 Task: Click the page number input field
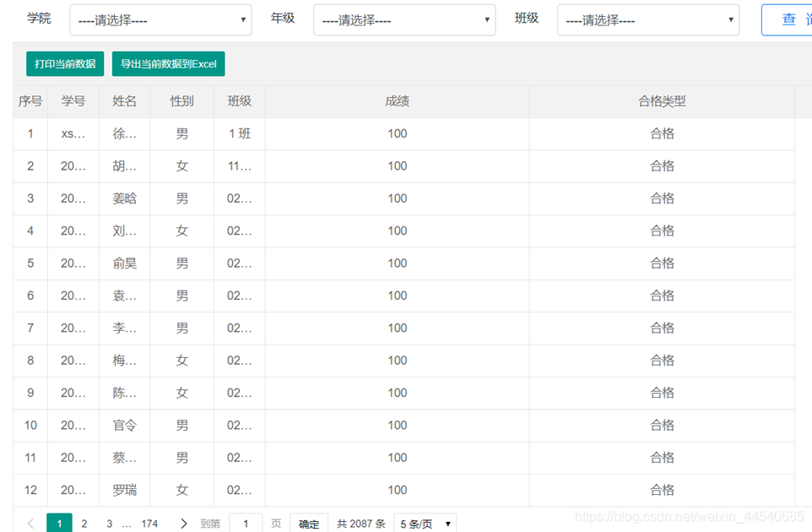pyautogui.click(x=246, y=524)
